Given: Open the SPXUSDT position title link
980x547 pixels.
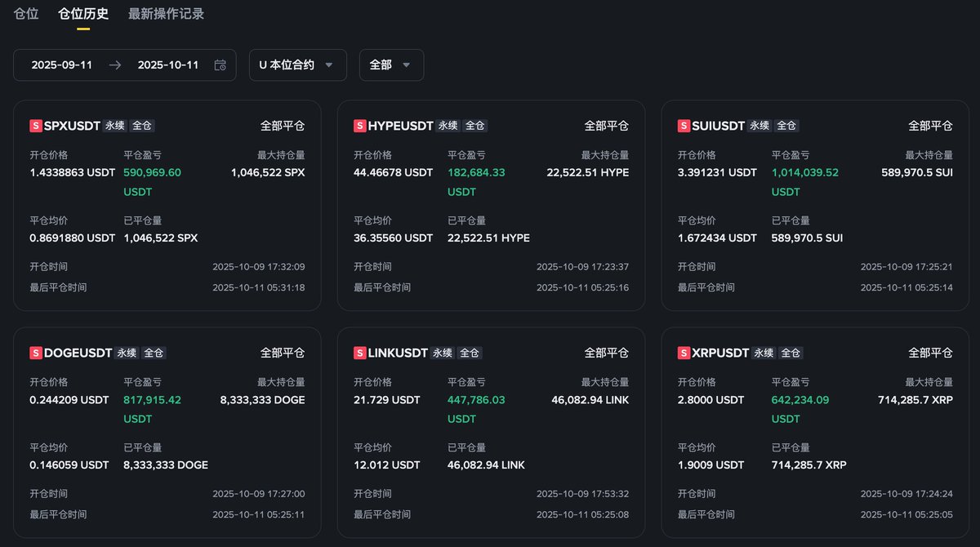Looking at the screenshot, I should click(72, 126).
